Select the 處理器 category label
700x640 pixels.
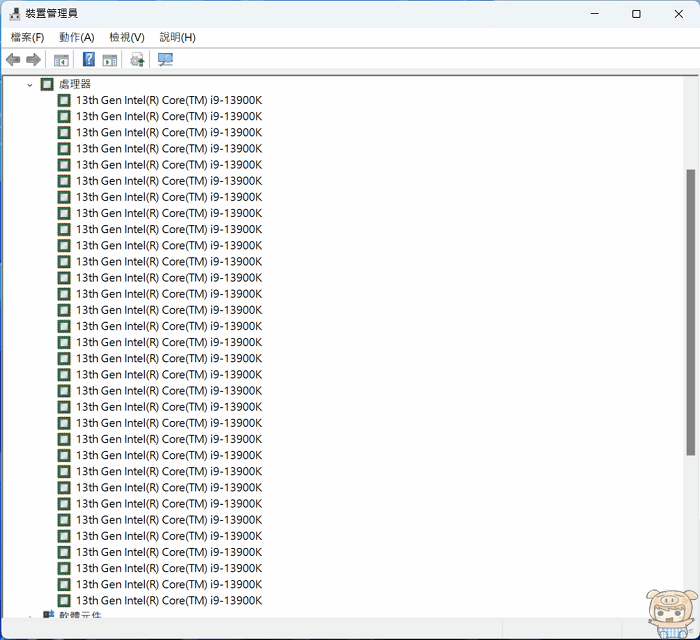[75, 84]
